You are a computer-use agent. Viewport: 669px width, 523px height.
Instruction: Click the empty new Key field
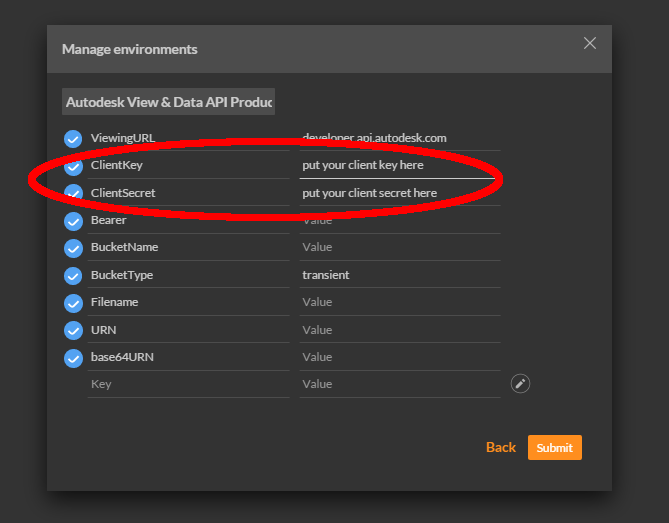pyautogui.click(x=189, y=384)
